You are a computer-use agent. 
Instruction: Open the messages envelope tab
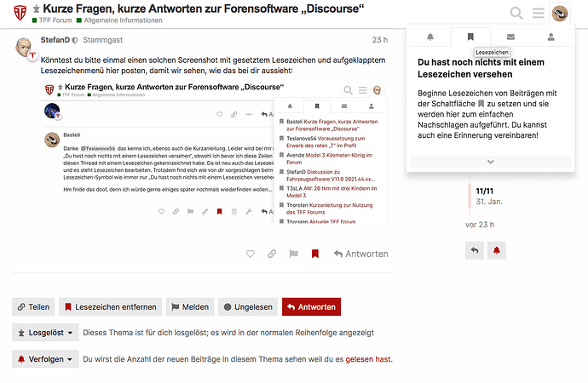510,37
